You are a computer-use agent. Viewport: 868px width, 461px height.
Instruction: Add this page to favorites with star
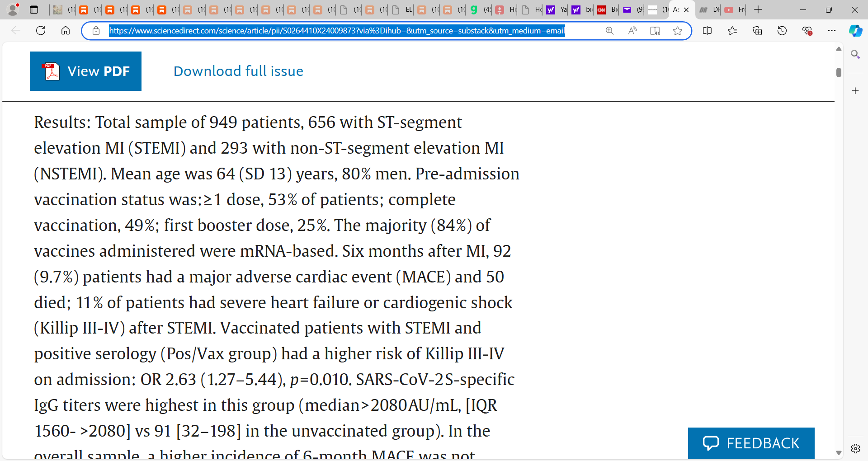pos(677,31)
